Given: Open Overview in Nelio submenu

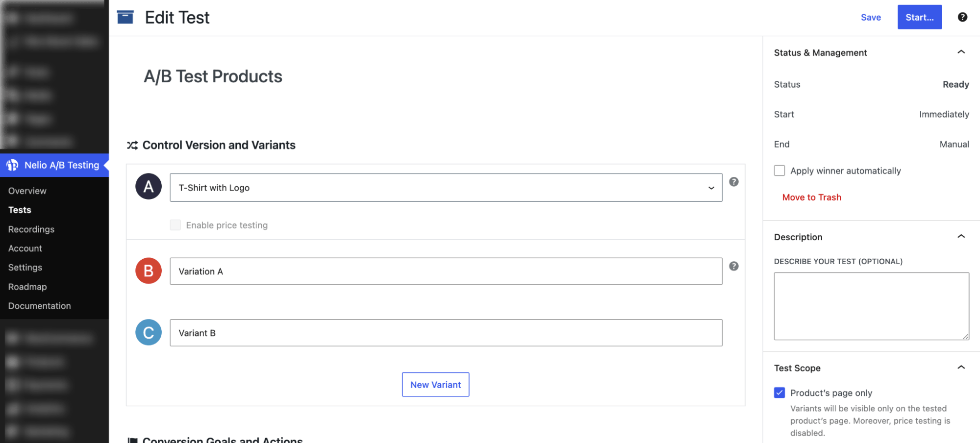Looking at the screenshot, I should tap(27, 191).
